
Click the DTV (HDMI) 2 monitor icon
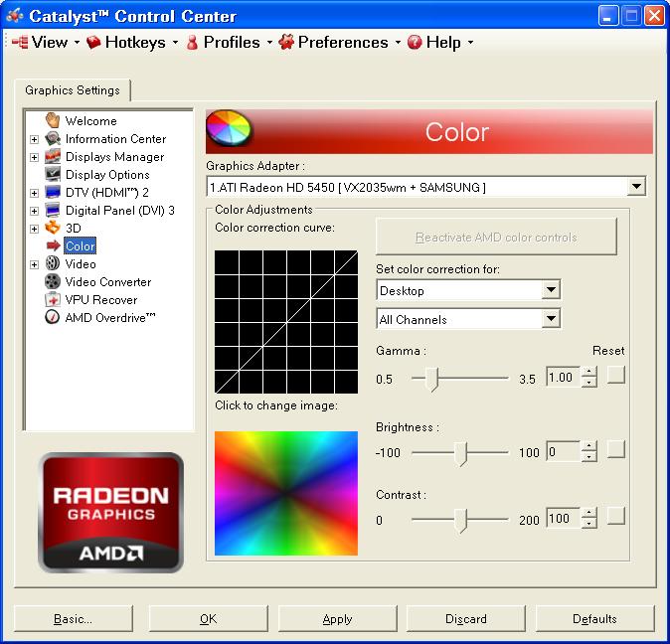coord(53,192)
